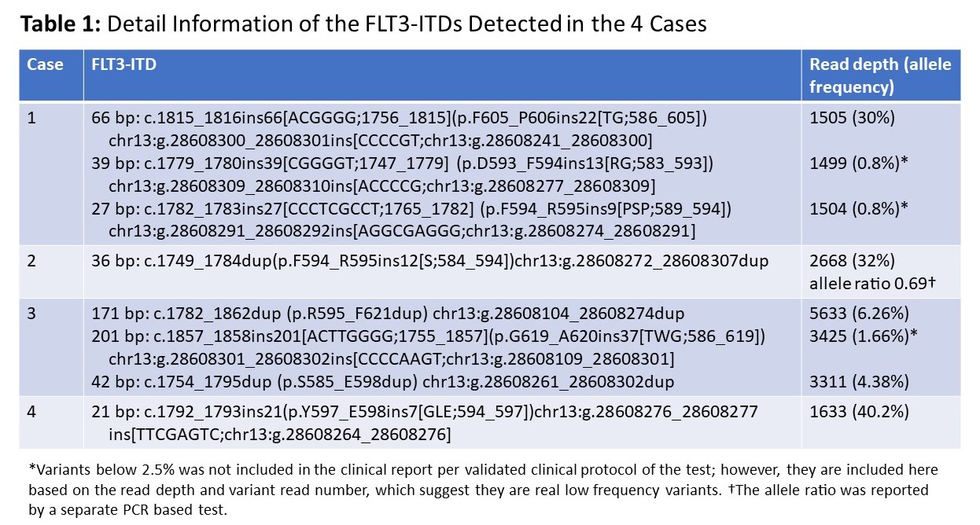The width and height of the screenshot is (980, 525).
Task: Click the Table 1 title text
Action: click(x=363, y=24)
